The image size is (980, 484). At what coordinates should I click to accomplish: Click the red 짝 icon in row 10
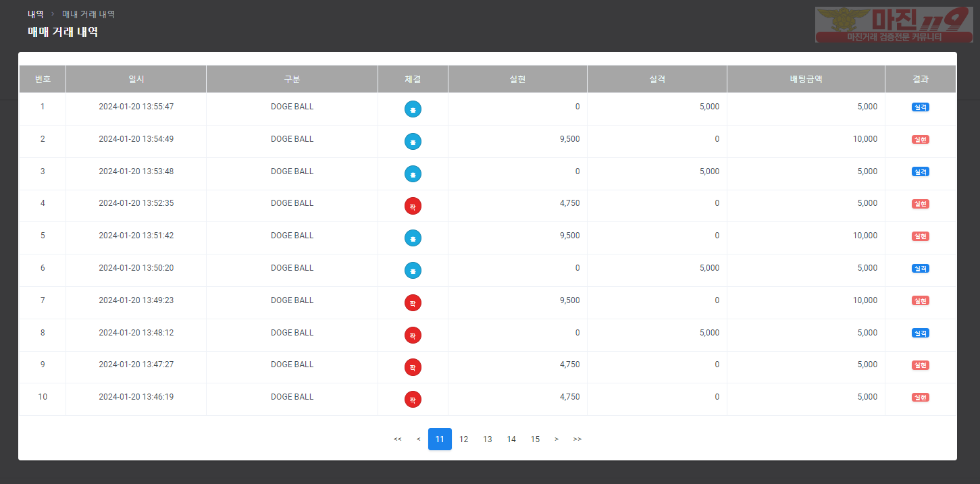(413, 399)
